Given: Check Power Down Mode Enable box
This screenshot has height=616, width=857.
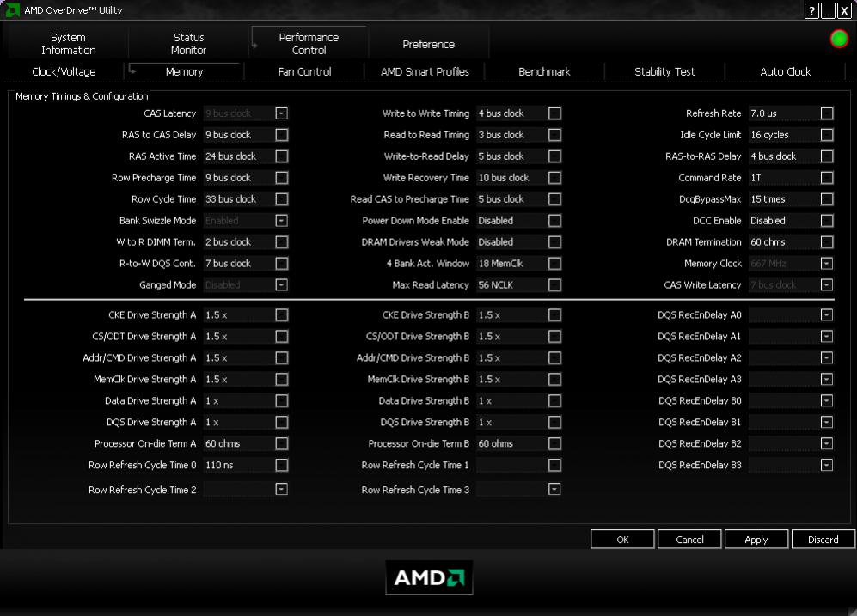Looking at the screenshot, I should [554, 221].
